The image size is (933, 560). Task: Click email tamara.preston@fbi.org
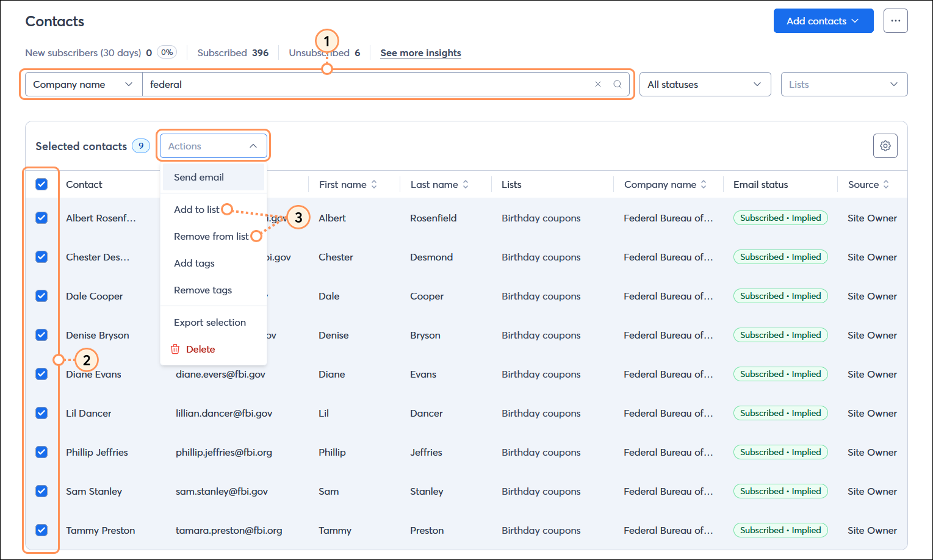pos(229,530)
